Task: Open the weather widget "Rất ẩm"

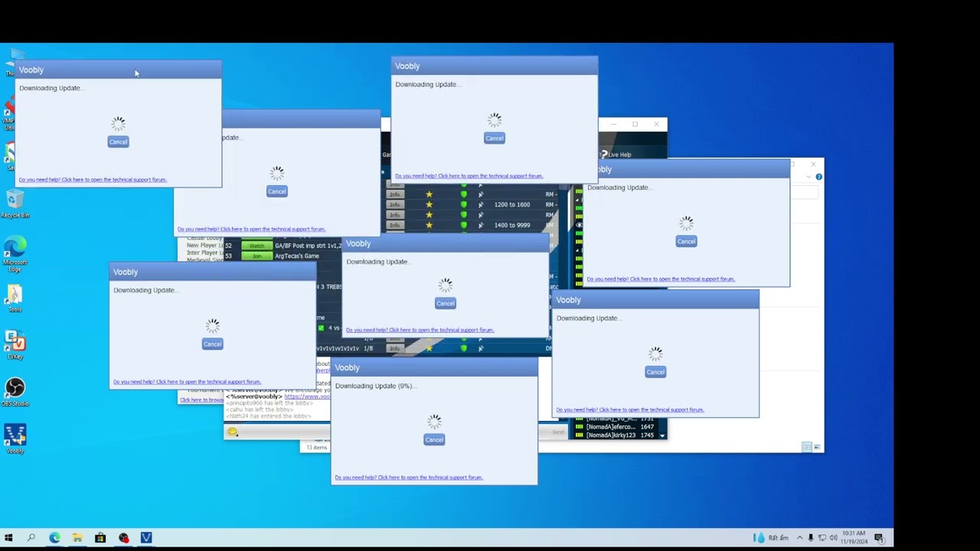Action: (x=770, y=538)
